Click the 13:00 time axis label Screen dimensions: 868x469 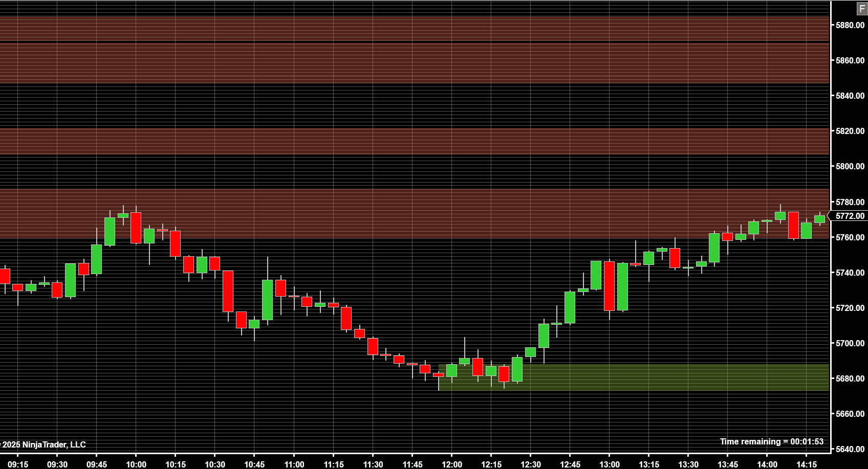[610, 464]
